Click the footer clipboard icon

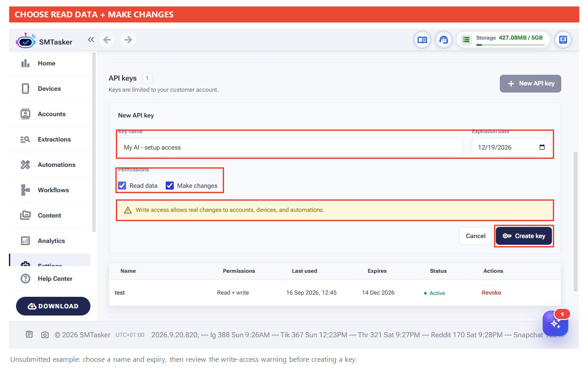pyautogui.click(x=29, y=335)
